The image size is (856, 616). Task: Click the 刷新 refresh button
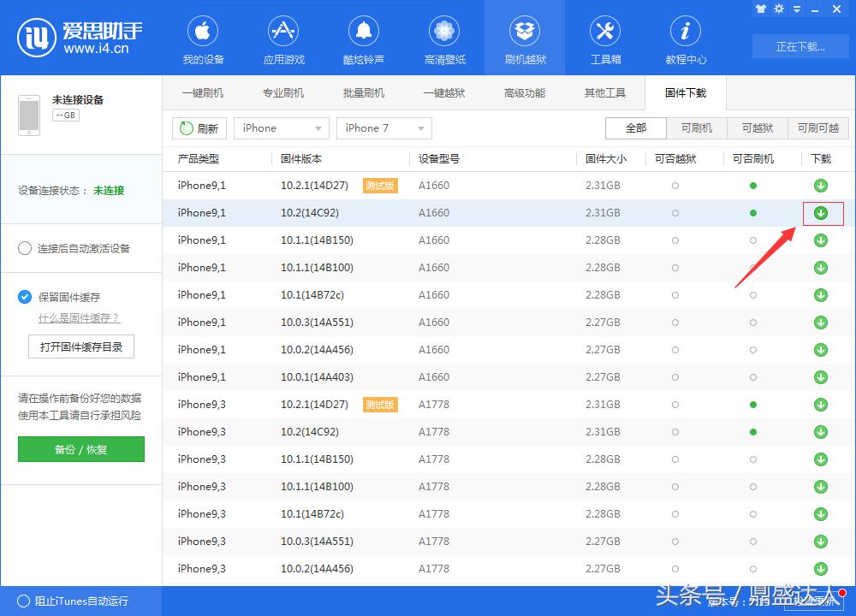[199, 127]
